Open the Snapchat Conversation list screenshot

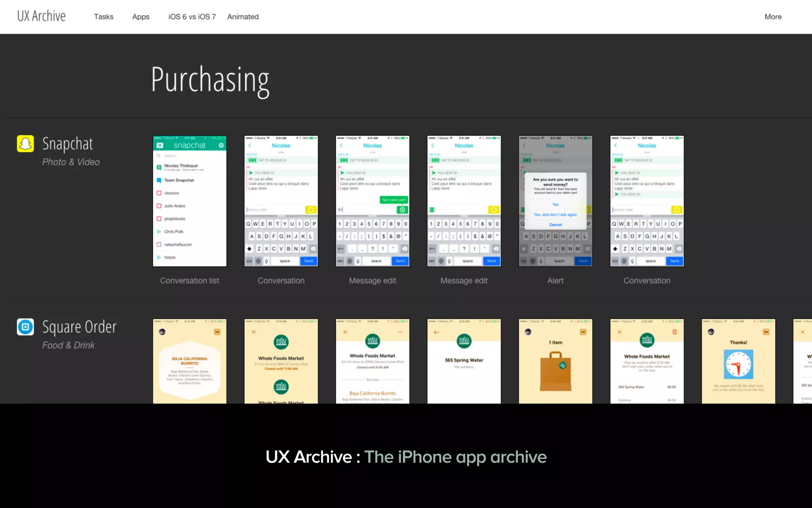click(190, 201)
